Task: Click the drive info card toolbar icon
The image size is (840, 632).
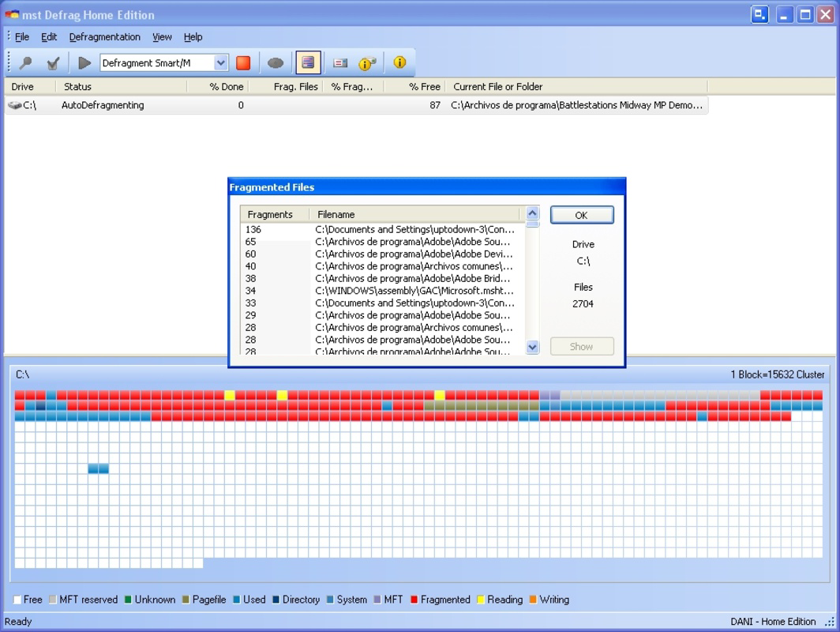Action: click(340, 63)
